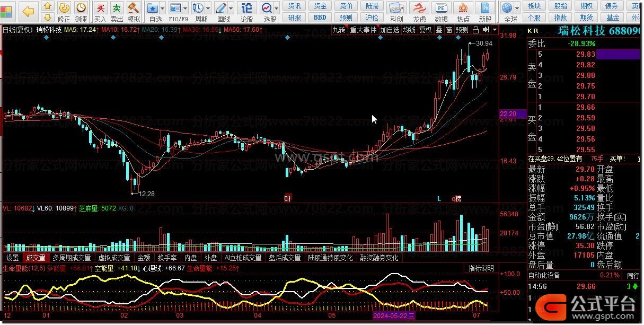Select the 成交量 volume indicator tab

(36, 258)
